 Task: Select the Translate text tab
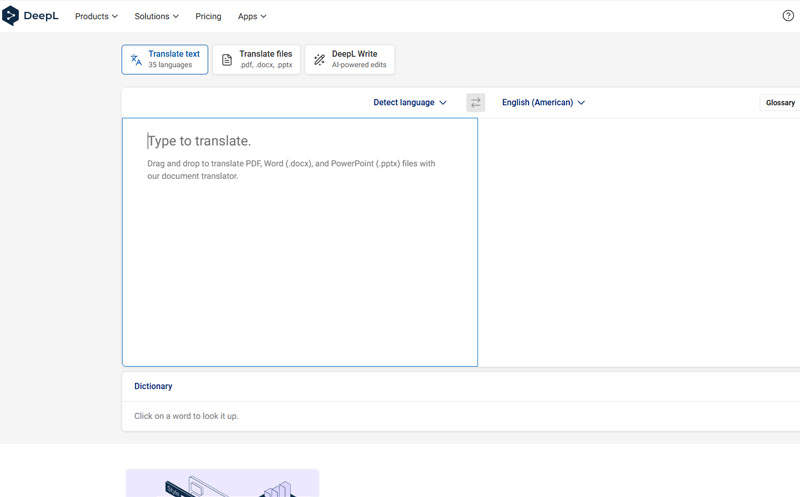coord(165,60)
